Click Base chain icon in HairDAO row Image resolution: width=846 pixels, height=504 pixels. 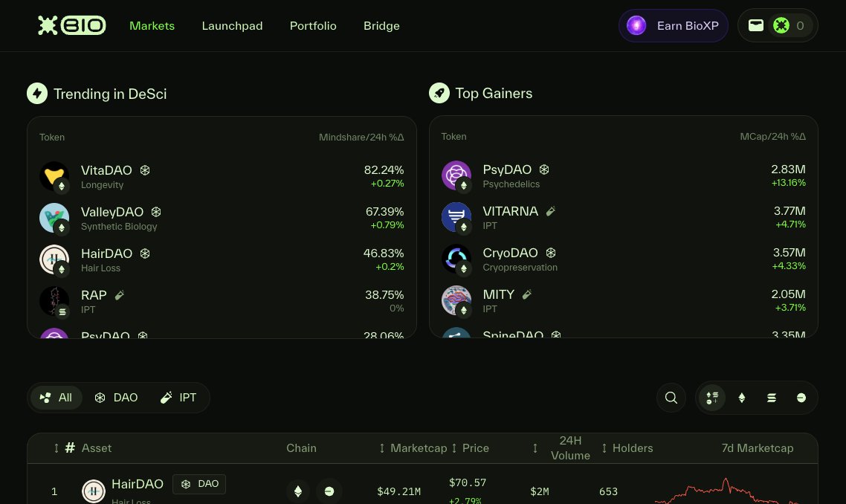pos(329,491)
